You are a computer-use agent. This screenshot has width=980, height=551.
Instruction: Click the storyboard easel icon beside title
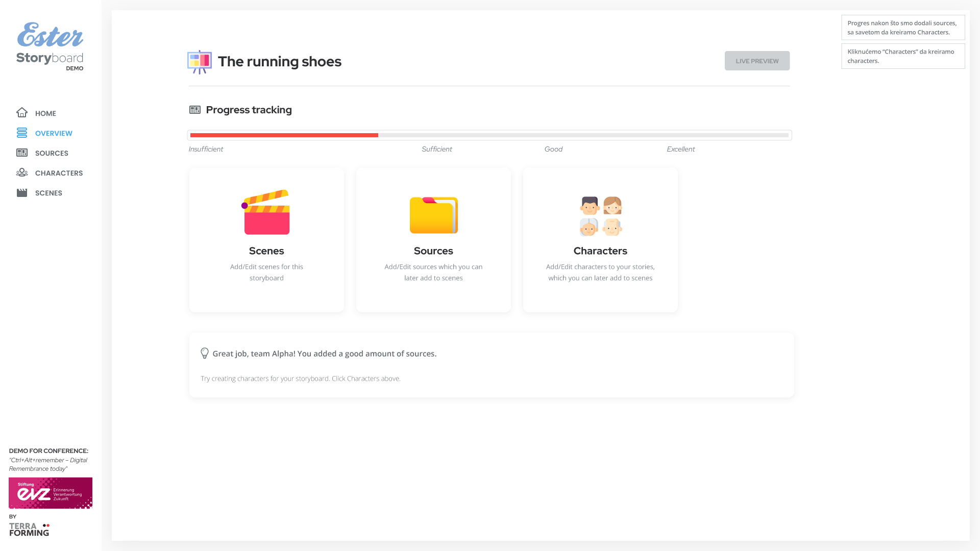pos(200,62)
